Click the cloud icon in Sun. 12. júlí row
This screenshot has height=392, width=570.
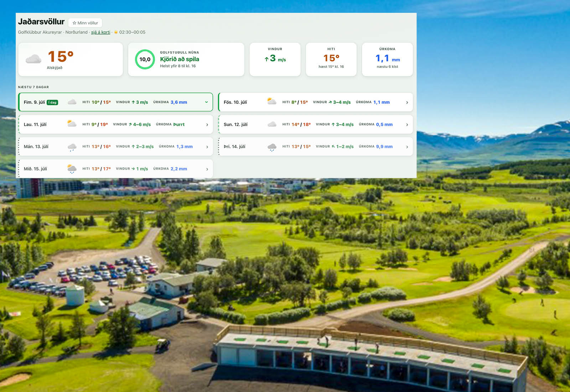pos(272,124)
